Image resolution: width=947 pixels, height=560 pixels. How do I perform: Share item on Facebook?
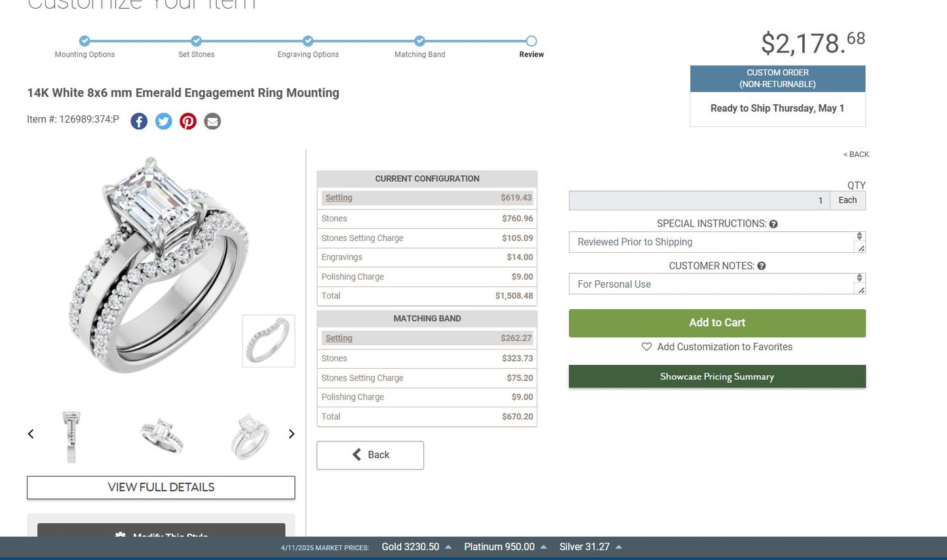tap(139, 121)
